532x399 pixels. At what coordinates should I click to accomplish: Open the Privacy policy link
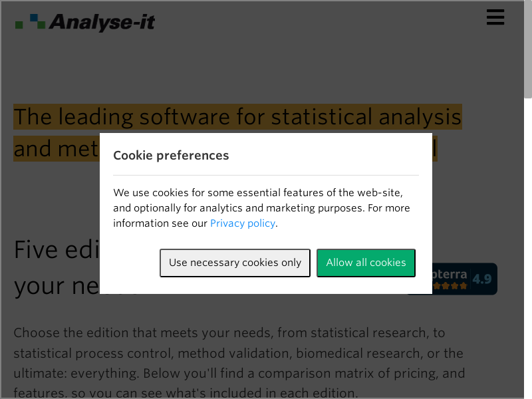[x=242, y=223]
